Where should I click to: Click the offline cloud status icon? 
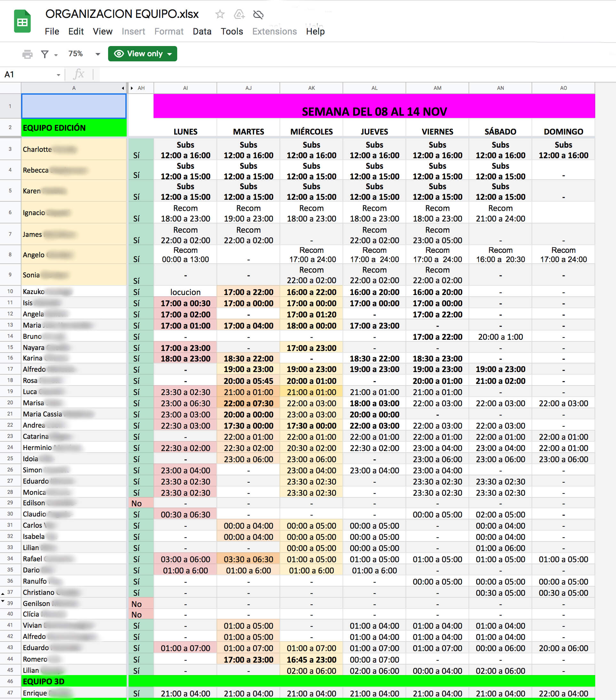(258, 14)
